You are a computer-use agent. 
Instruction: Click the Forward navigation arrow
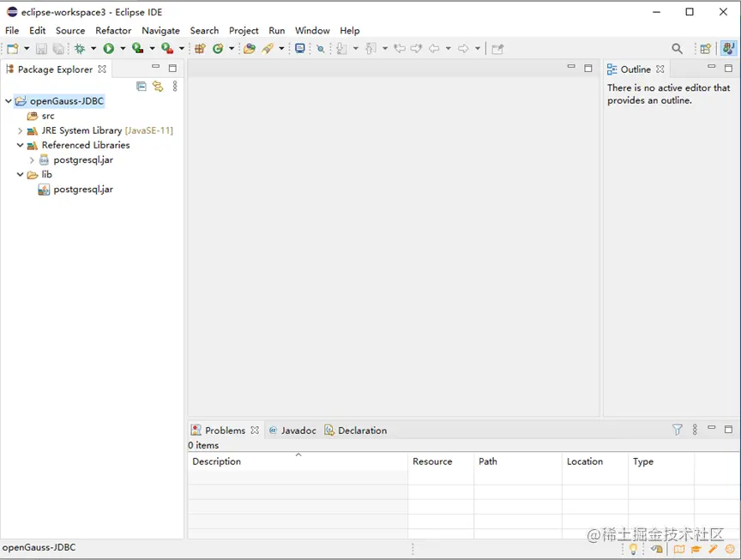[x=464, y=48]
